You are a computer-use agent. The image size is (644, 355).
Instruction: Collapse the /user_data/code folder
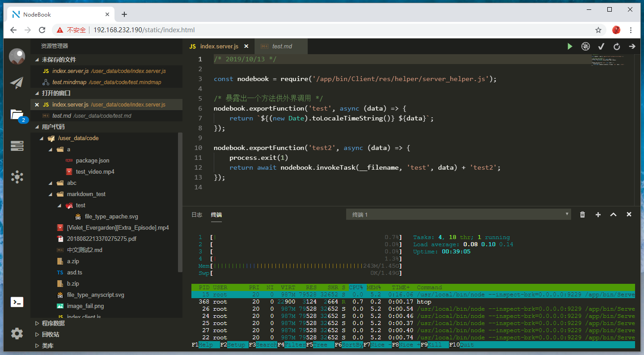click(42, 138)
